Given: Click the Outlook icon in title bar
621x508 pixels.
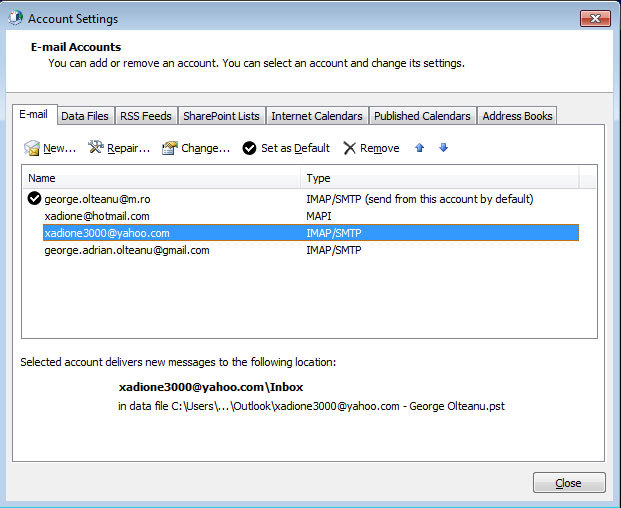Looking at the screenshot, I should click(15, 18).
